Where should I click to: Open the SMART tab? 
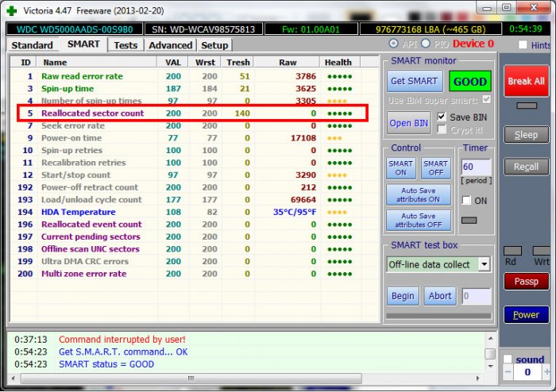tap(83, 44)
